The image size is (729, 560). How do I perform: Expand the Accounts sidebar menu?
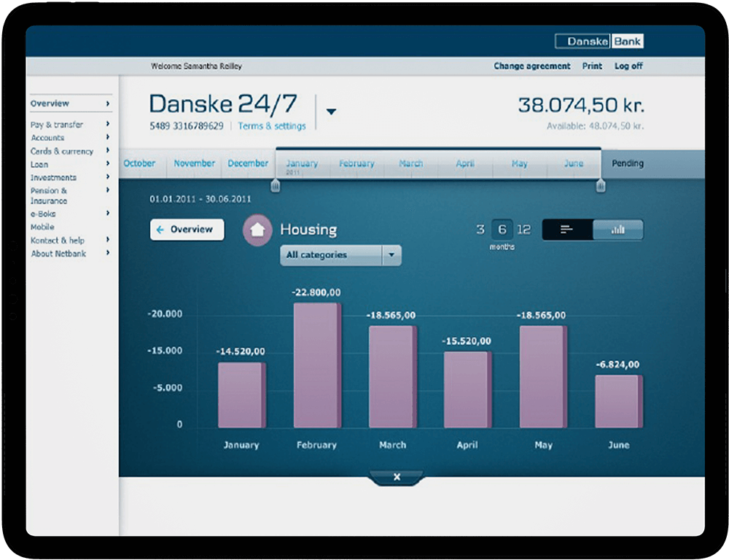click(x=47, y=138)
